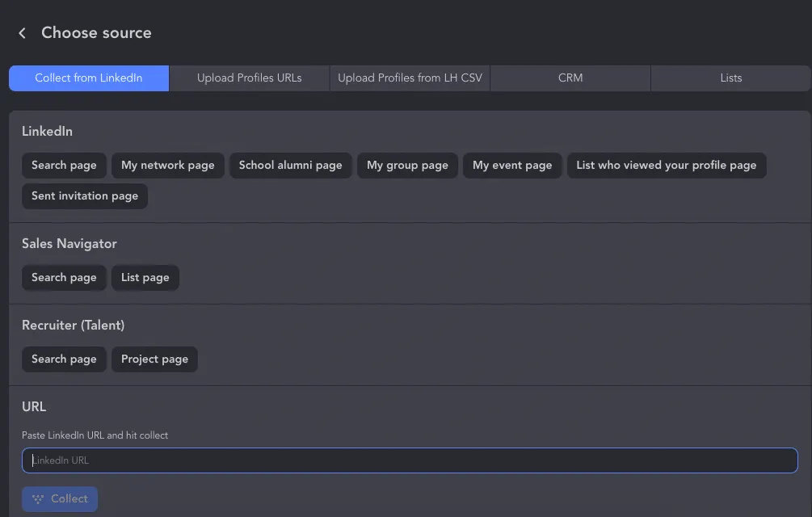Choose Sales Navigator Search page
The height and width of the screenshot is (517, 812).
pyautogui.click(x=64, y=277)
